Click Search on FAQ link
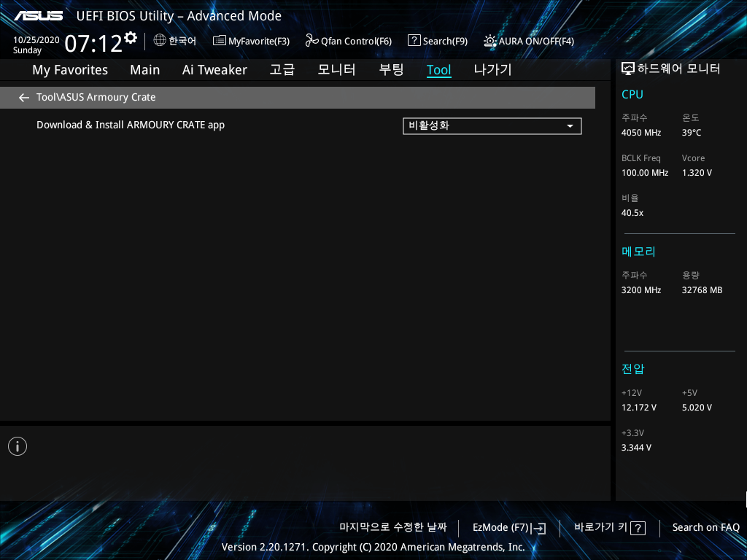 tap(705, 528)
